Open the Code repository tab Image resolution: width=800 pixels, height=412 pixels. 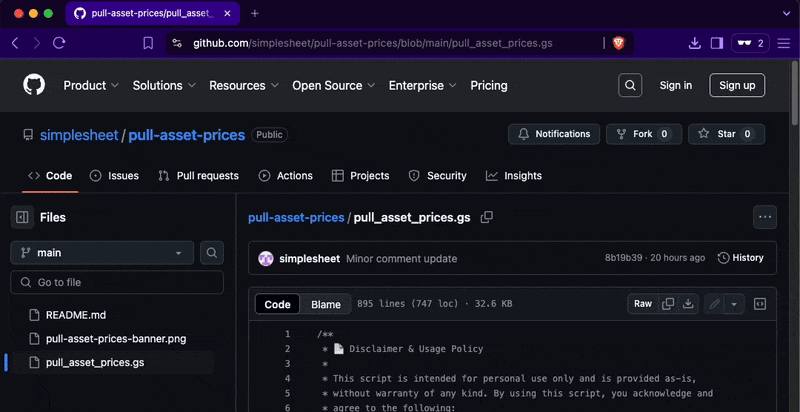50,176
